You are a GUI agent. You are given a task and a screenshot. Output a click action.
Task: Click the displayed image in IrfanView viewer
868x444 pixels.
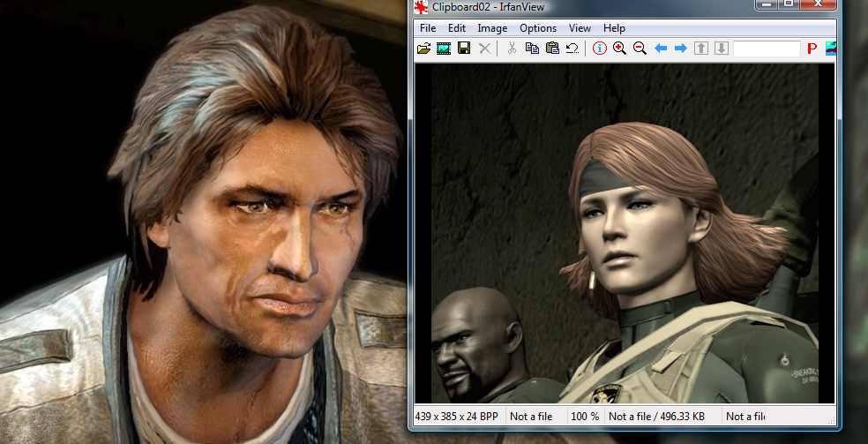(625, 232)
